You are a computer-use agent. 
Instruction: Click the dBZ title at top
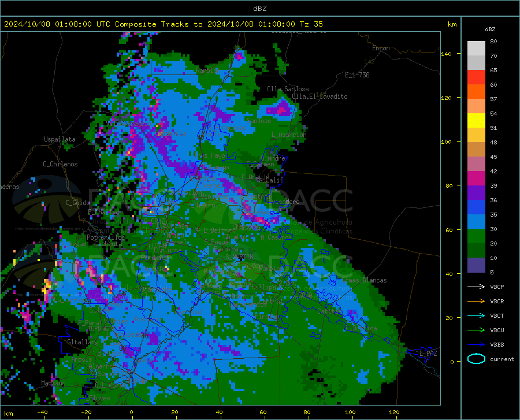point(259,9)
